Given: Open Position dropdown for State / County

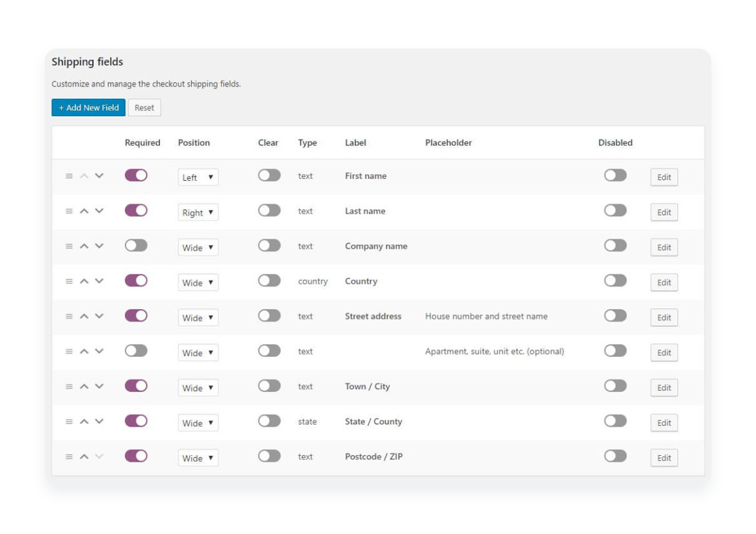Looking at the screenshot, I should [x=198, y=423].
